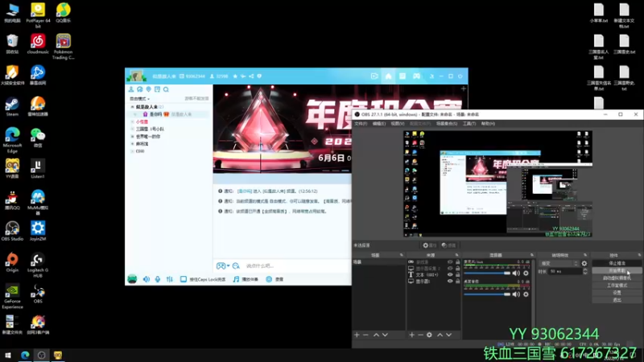Click the OBS preview canvas thumbnail
This screenshot has width=644, height=362.
coord(497,184)
